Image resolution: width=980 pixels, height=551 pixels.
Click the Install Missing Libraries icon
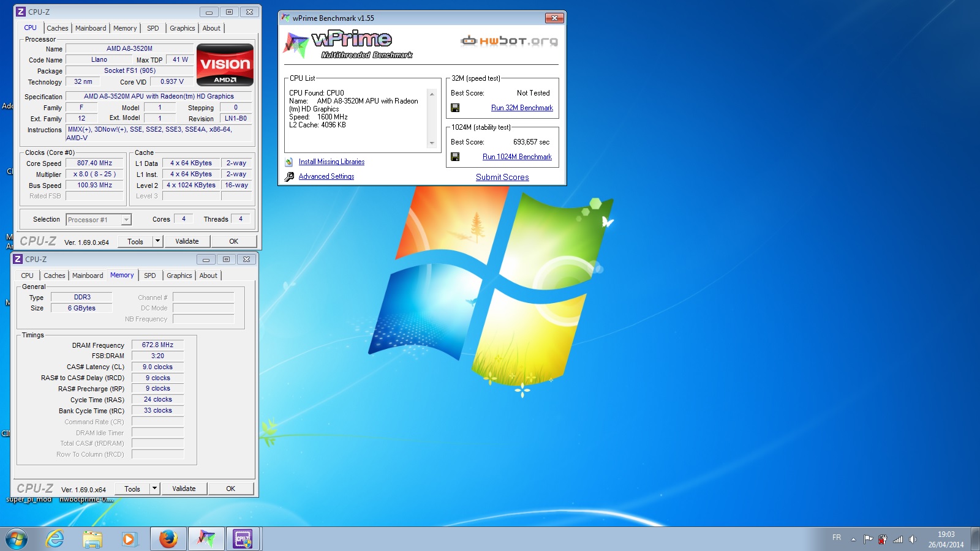tap(289, 162)
